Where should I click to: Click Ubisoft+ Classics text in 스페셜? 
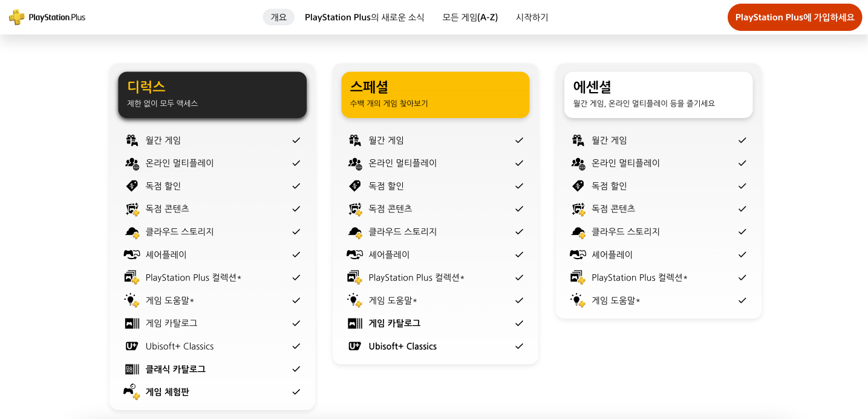pos(403,346)
